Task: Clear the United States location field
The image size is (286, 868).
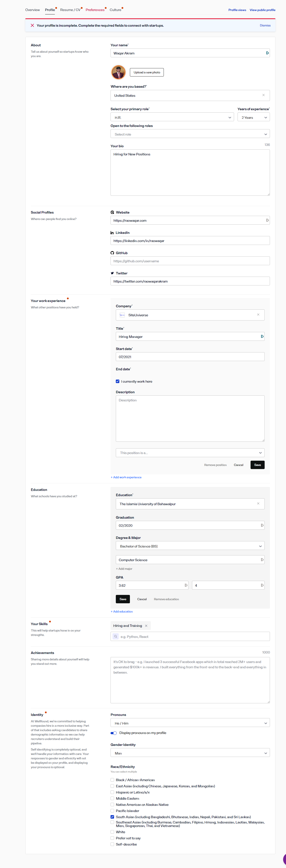Action: 263,95
